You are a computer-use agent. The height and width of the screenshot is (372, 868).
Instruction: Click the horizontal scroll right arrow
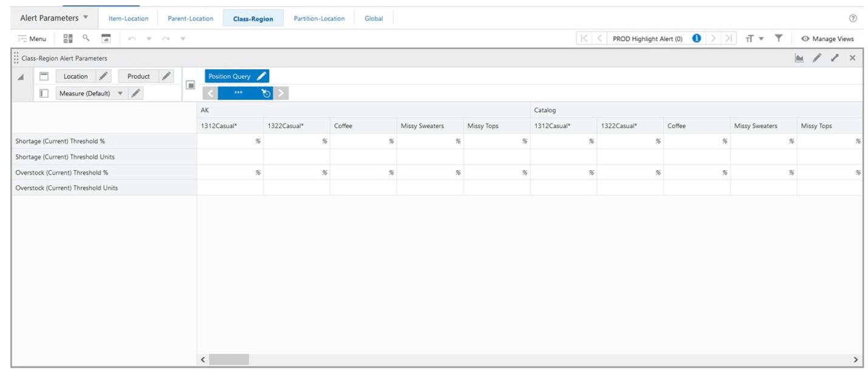coord(856,359)
